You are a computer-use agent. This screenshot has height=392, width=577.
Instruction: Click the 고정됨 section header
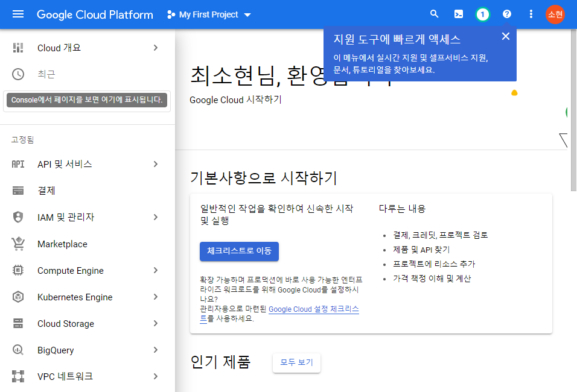pos(22,140)
